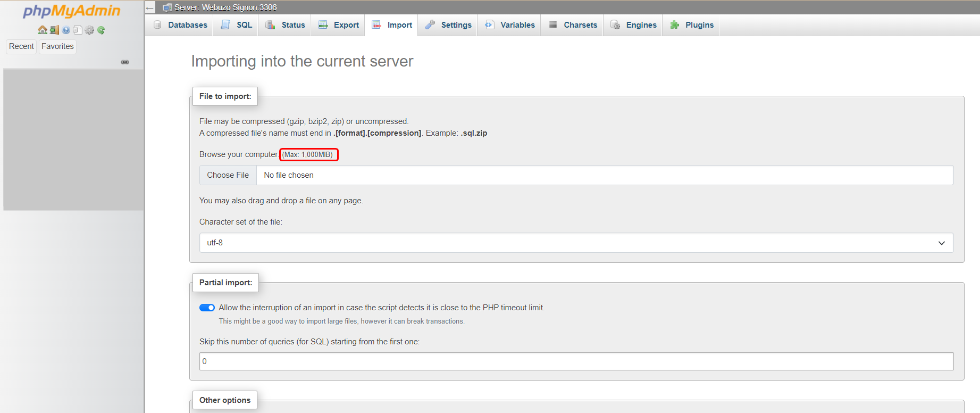The height and width of the screenshot is (413, 980).
Task: Click the skip queries number input field
Action: (576, 361)
